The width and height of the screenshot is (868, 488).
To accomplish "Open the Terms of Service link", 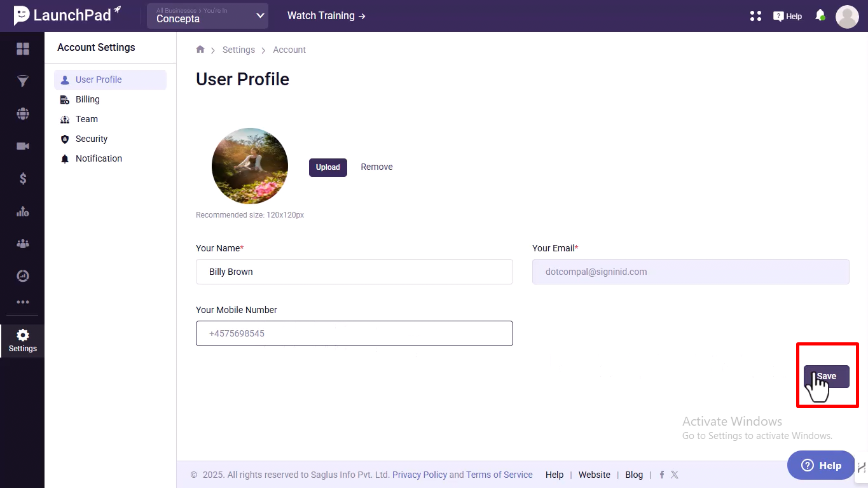I will pos(499,475).
